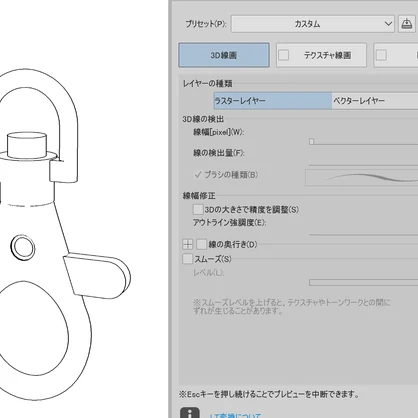Toggle the checkbox right of テクスチャ線画

[x=381, y=55]
